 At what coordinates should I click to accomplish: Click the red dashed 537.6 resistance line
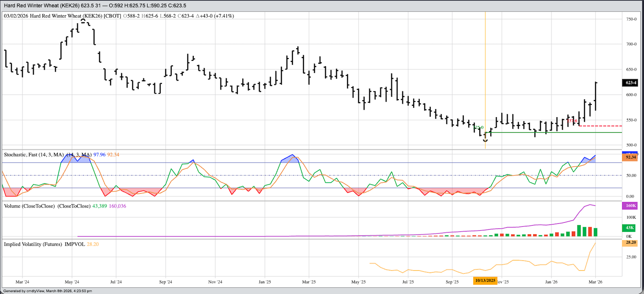[599, 126]
